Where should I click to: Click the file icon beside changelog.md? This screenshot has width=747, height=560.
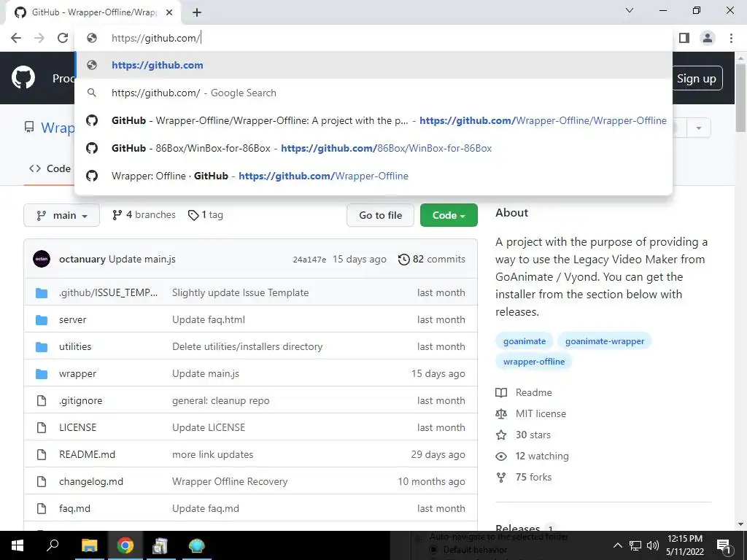coord(42,481)
